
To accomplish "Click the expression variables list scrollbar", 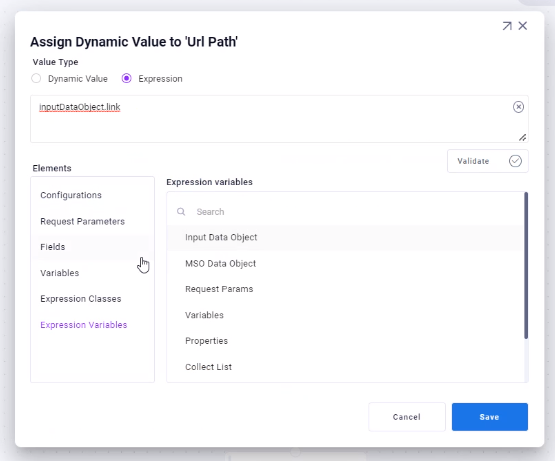I will point(526,265).
